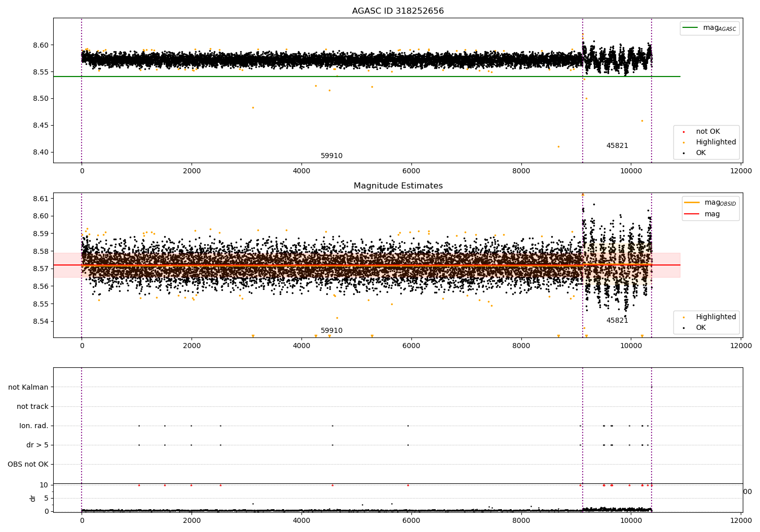Click the 8.40 y-axis tick in the top plot
This screenshot has height=532, width=760.
tap(41, 153)
